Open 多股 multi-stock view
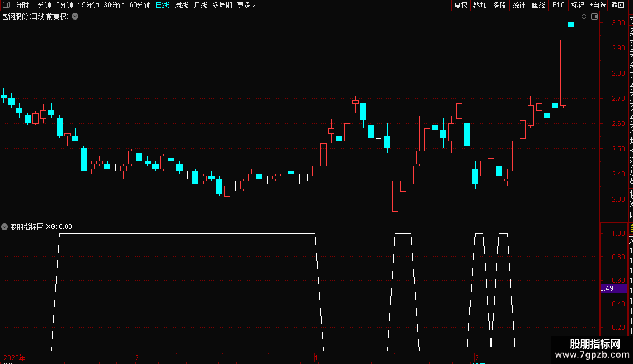This screenshot has height=364, width=633. (x=499, y=5)
